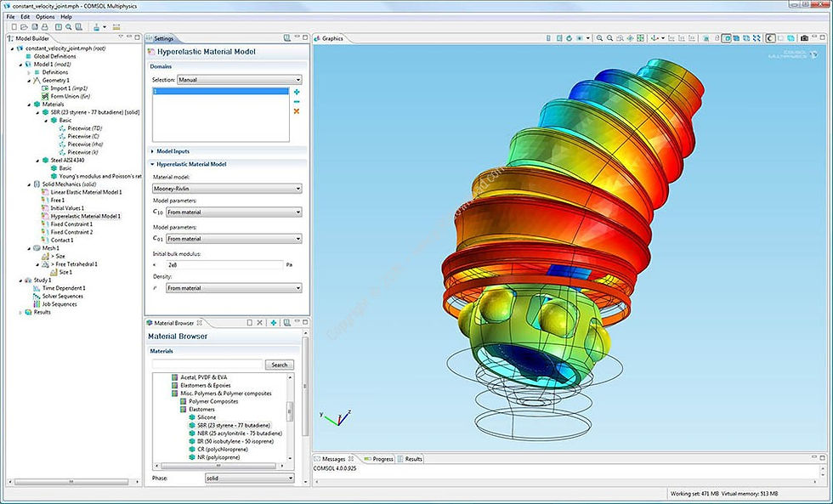Click the lock icon in Graphics toolbar
Screen dimensions: 833x504
(x=717, y=38)
